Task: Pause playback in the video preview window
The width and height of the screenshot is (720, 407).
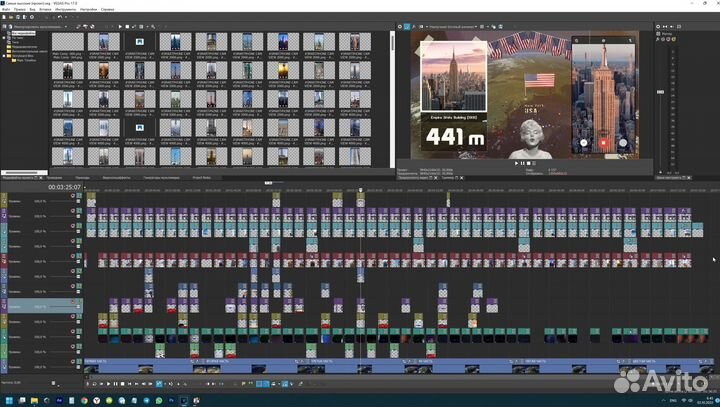Action: 523,162
